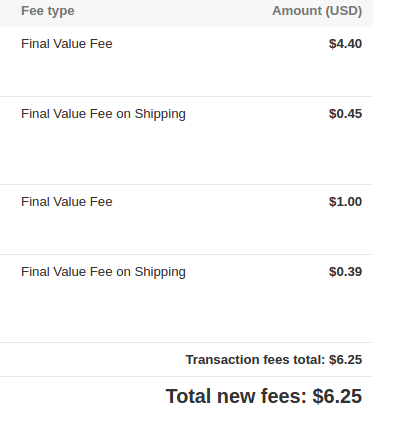Click the $0.45 shipping fee amount
Viewport: 393px width, 427px height.
[x=345, y=114]
